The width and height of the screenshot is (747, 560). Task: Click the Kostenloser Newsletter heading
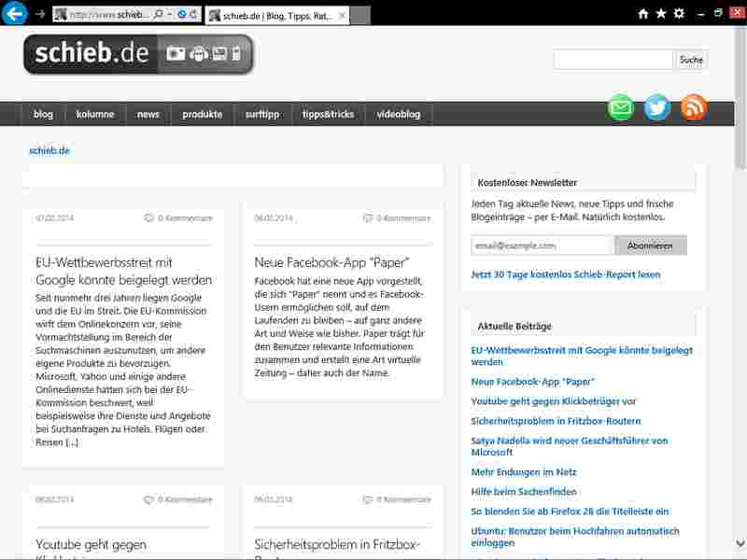click(x=527, y=183)
